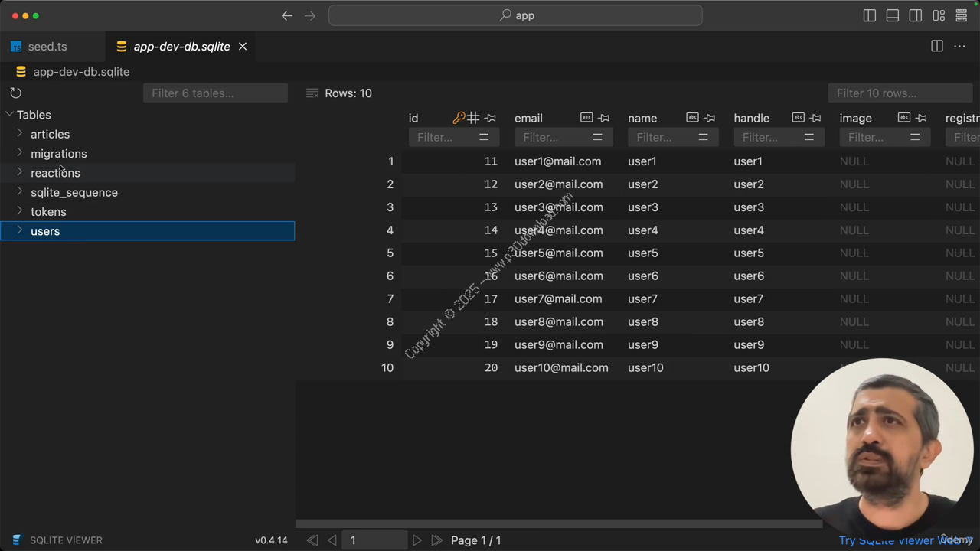Go back with the navigation arrow
Screen dimensions: 980x551
(287, 15)
